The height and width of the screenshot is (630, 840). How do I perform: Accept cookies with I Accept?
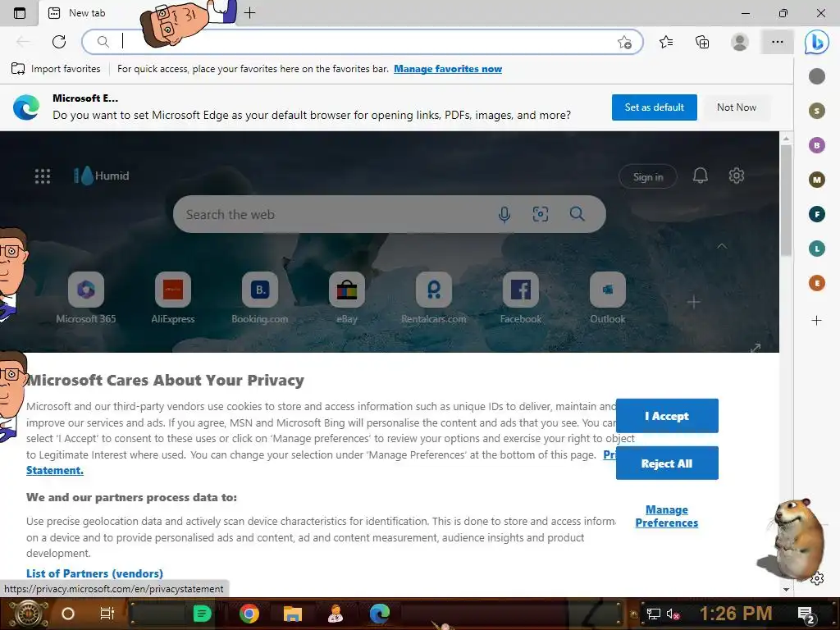tap(667, 416)
